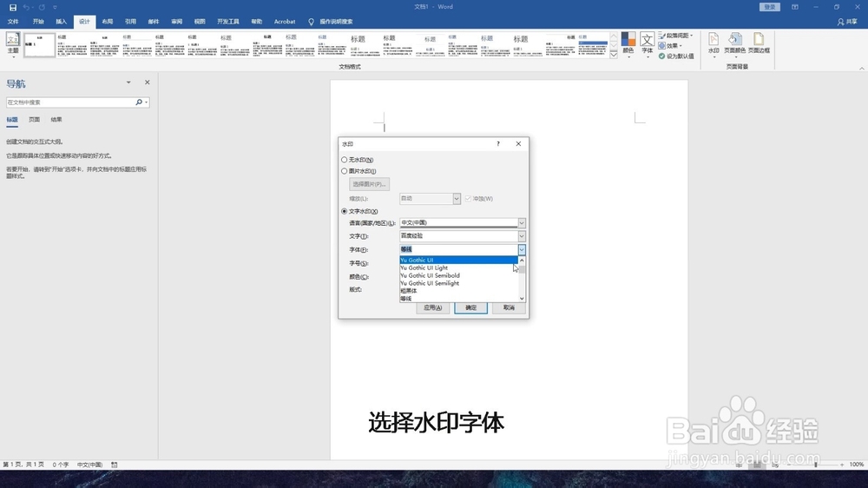This screenshot has height=488, width=868.
Task: Select the 图片水印 radio button
Action: tap(345, 171)
